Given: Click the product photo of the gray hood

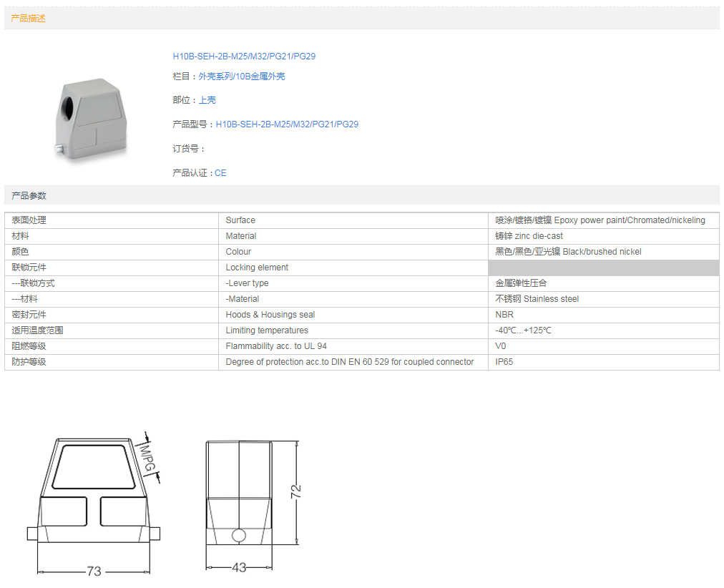Looking at the screenshot, I should click(x=90, y=117).
